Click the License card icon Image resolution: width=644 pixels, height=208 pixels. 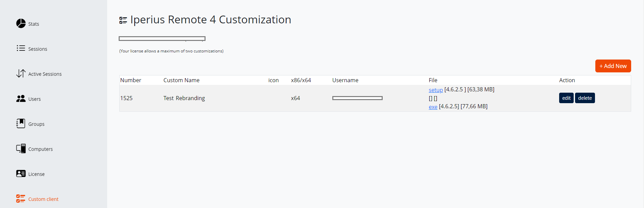(x=21, y=174)
